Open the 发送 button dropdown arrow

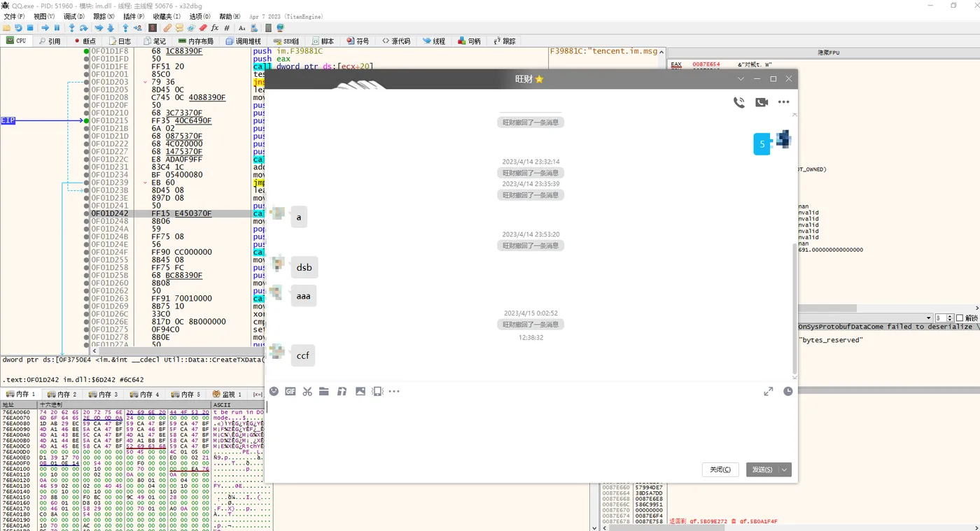(785, 469)
